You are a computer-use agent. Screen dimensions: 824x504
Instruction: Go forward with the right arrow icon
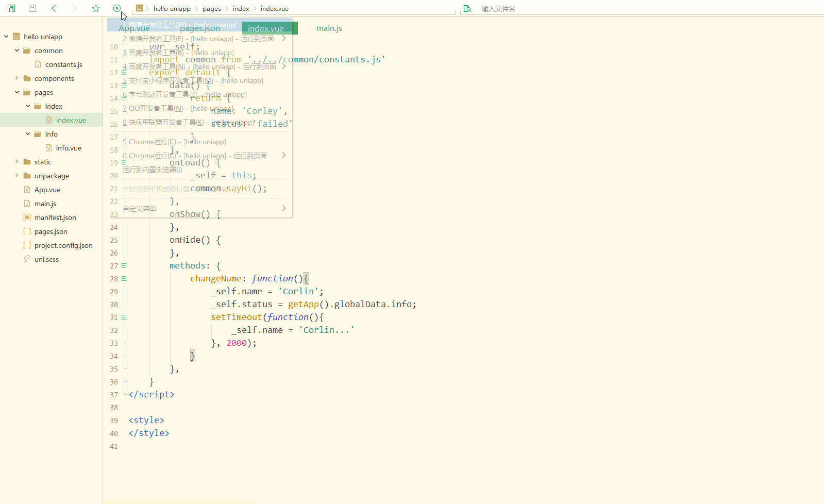click(x=75, y=8)
